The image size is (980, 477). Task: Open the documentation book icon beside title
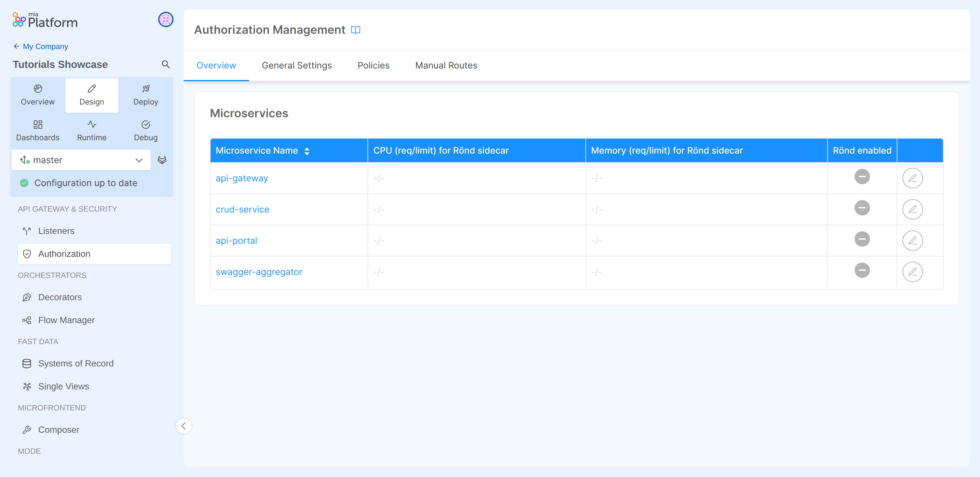click(355, 30)
